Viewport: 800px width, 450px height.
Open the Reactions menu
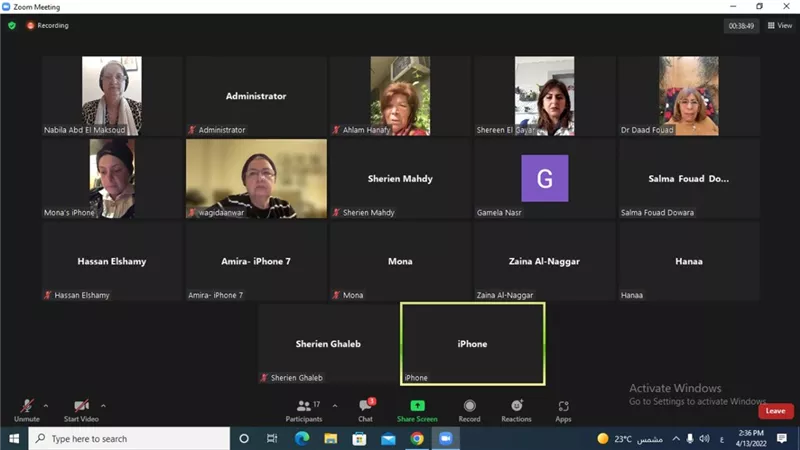[516, 410]
